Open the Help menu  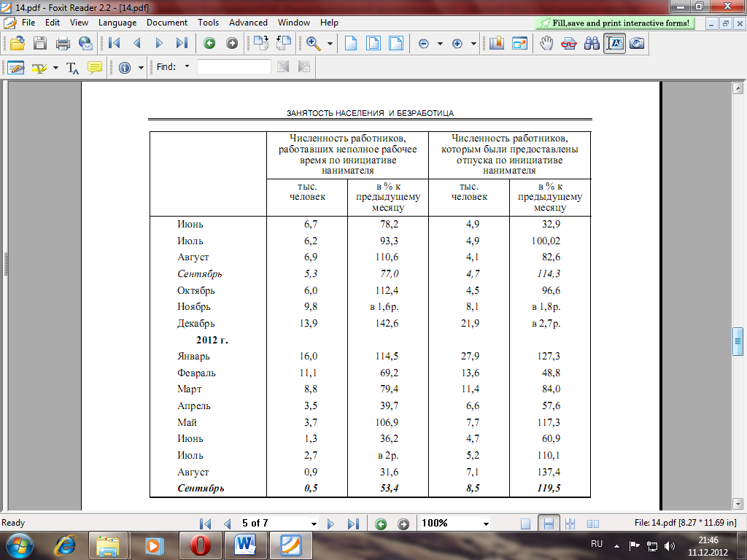click(x=329, y=23)
